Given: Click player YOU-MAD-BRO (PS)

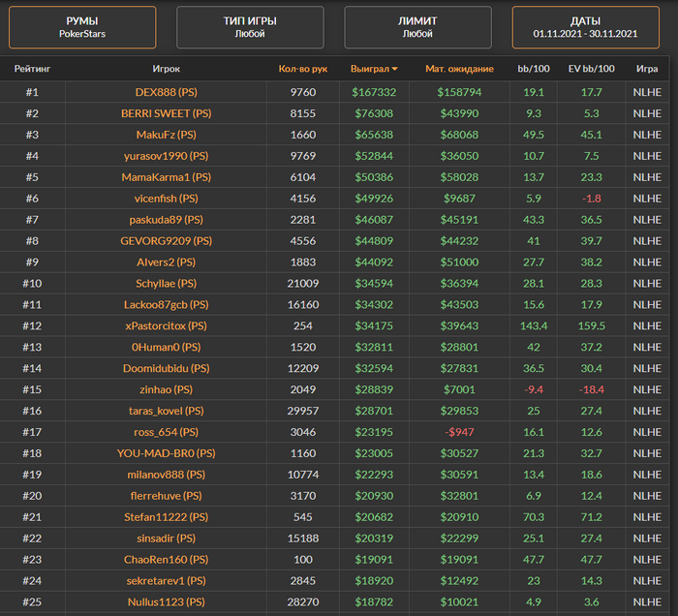Looking at the screenshot, I should tap(166, 453).
